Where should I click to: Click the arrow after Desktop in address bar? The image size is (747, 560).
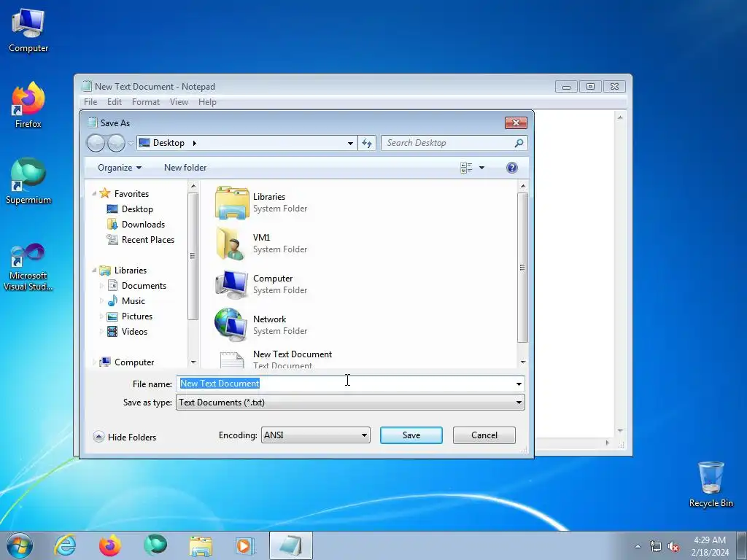[x=194, y=143]
